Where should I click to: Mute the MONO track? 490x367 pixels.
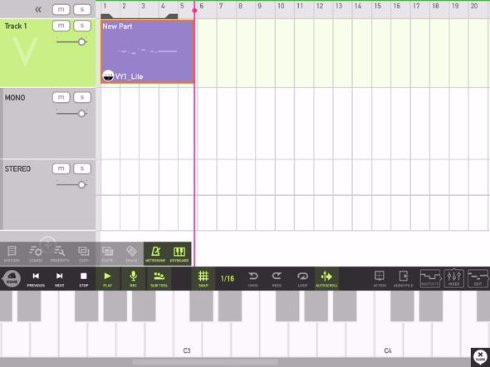tap(61, 97)
